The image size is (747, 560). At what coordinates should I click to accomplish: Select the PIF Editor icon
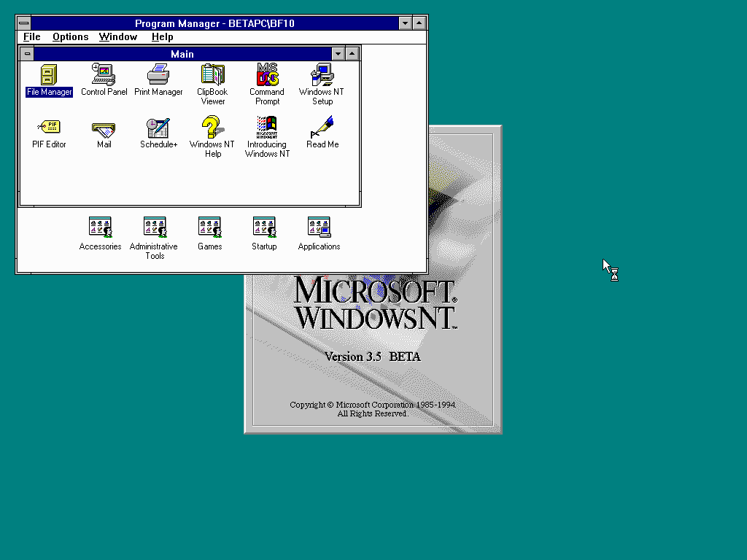49,128
